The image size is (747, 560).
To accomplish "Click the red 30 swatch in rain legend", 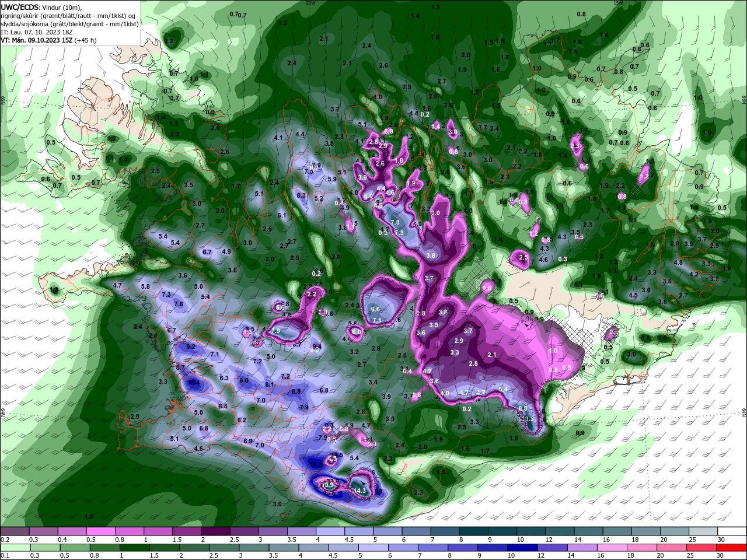I will [732, 548].
